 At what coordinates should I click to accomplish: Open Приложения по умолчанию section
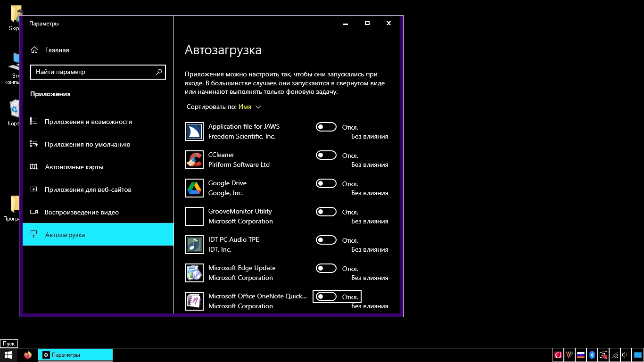click(x=98, y=144)
